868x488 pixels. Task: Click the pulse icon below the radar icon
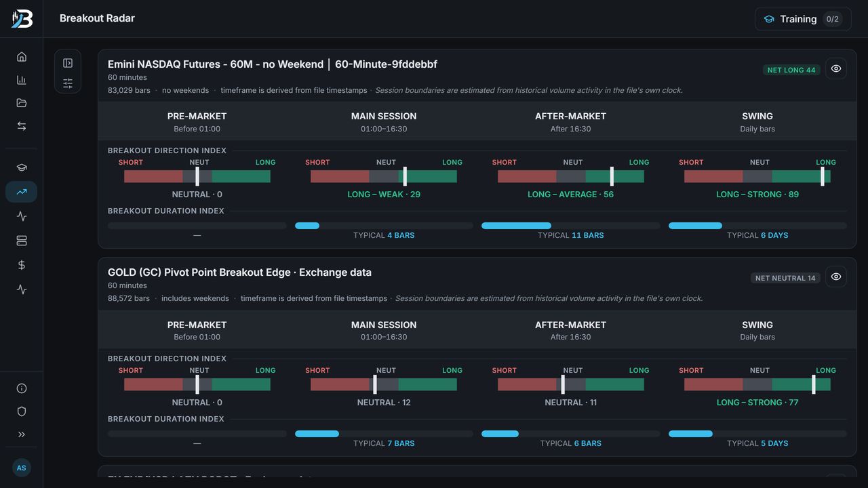coord(22,216)
